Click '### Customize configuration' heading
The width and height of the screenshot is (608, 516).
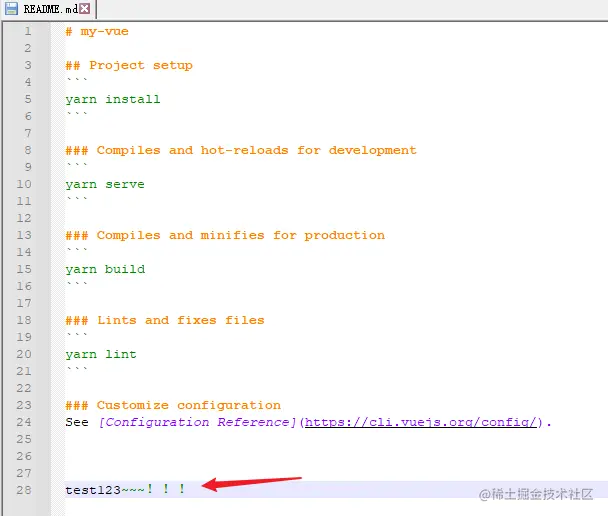coord(173,406)
